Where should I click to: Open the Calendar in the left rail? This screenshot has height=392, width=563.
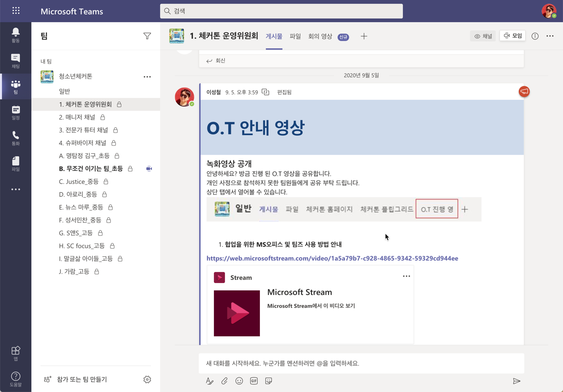coord(16,112)
